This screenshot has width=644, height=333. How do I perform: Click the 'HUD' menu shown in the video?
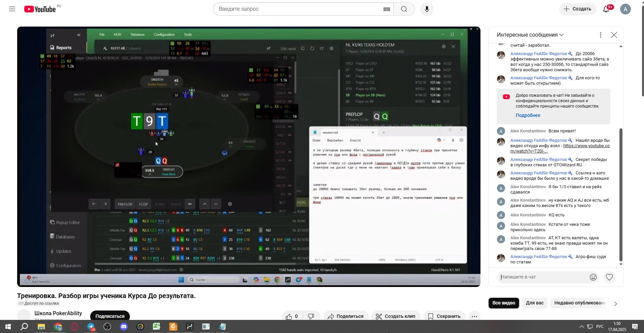pos(117,35)
